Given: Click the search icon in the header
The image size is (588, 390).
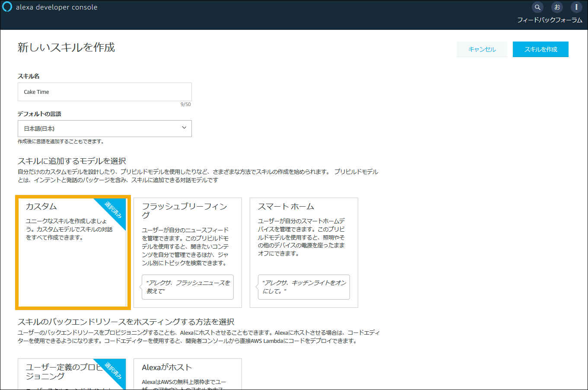Looking at the screenshot, I should tap(537, 7).
